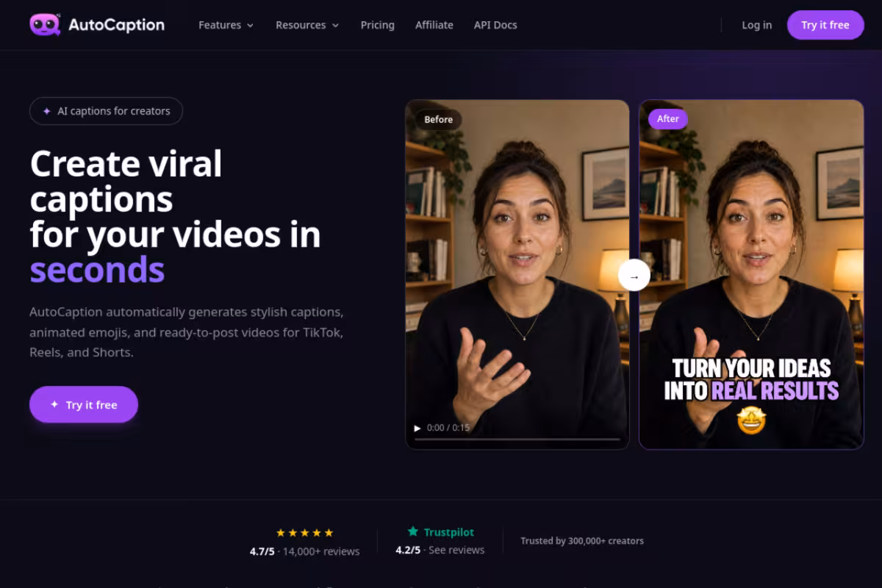Click the Trustpilot See reviews link

pos(456,550)
